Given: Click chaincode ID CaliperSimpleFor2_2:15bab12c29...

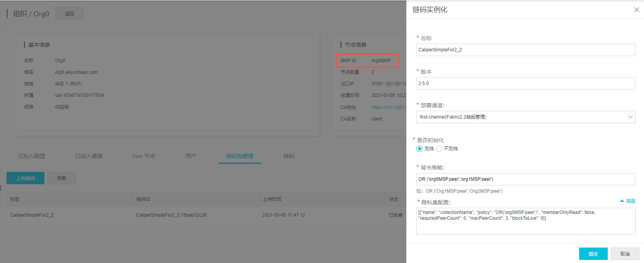Looking at the screenshot, I should (173, 215).
